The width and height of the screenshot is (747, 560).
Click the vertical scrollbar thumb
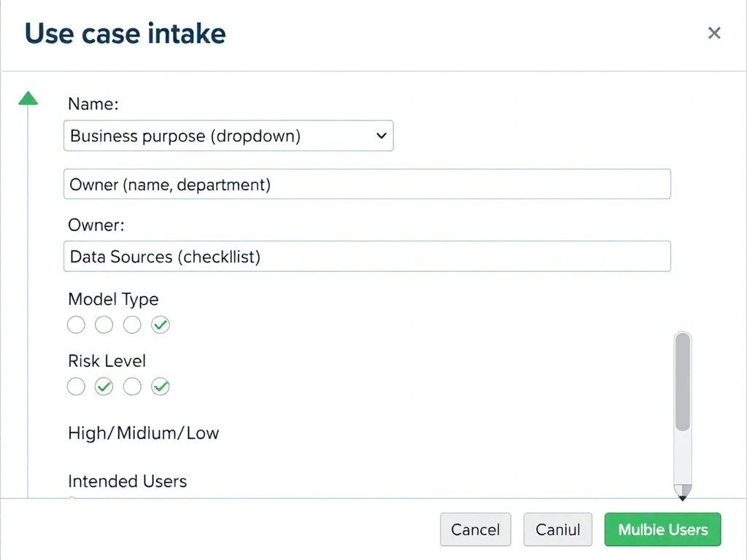683,382
